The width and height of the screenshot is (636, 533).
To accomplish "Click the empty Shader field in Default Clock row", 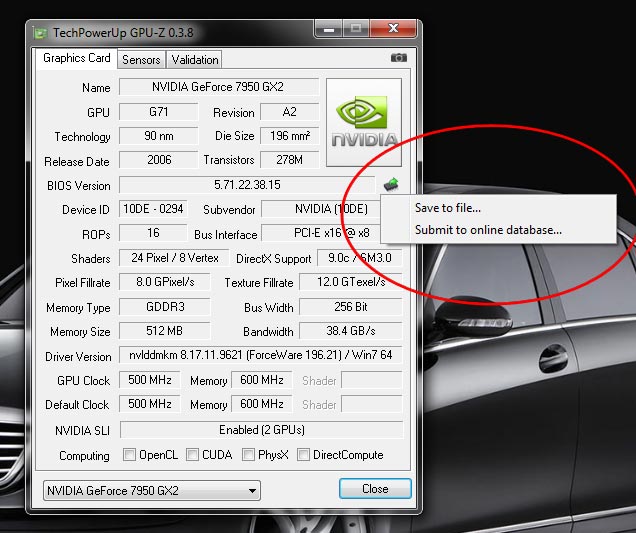I will 372,404.
